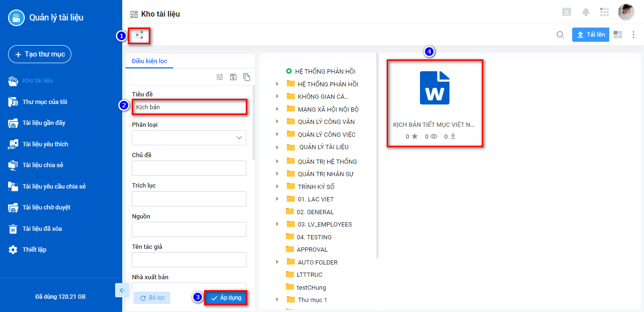The height and width of the screenshot is (312, 644).
Task: Expand the QUẢN TRỊ HỆ THỐNG folder arrow
Action: click(x=277, y=161)
